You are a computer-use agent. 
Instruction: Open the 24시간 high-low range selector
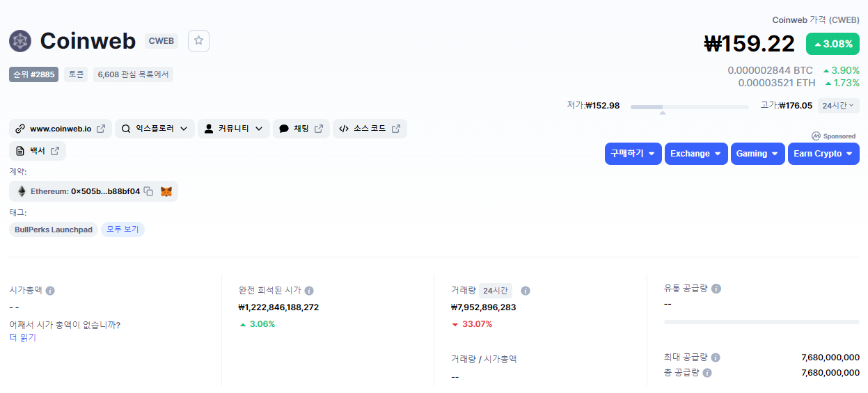pyautogui.click(x=838, y=106)
